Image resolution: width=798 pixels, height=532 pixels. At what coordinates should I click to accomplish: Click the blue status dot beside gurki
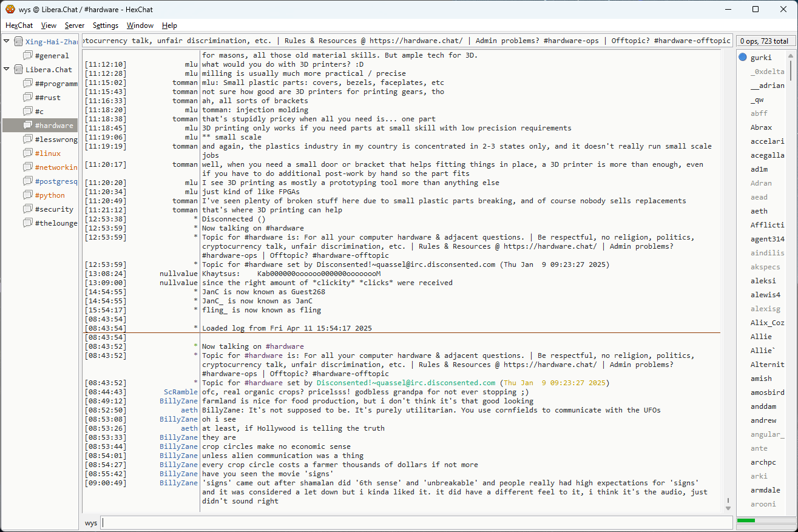(743, 58)
